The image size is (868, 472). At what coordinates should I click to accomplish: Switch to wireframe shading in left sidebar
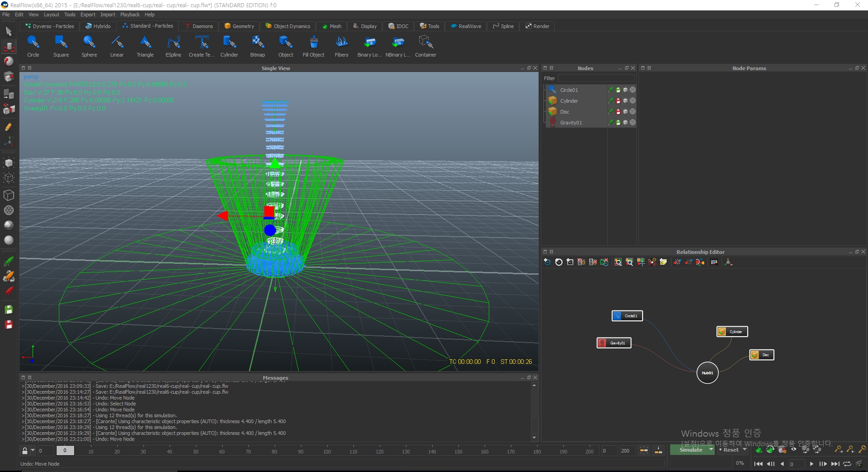(9, 210)
